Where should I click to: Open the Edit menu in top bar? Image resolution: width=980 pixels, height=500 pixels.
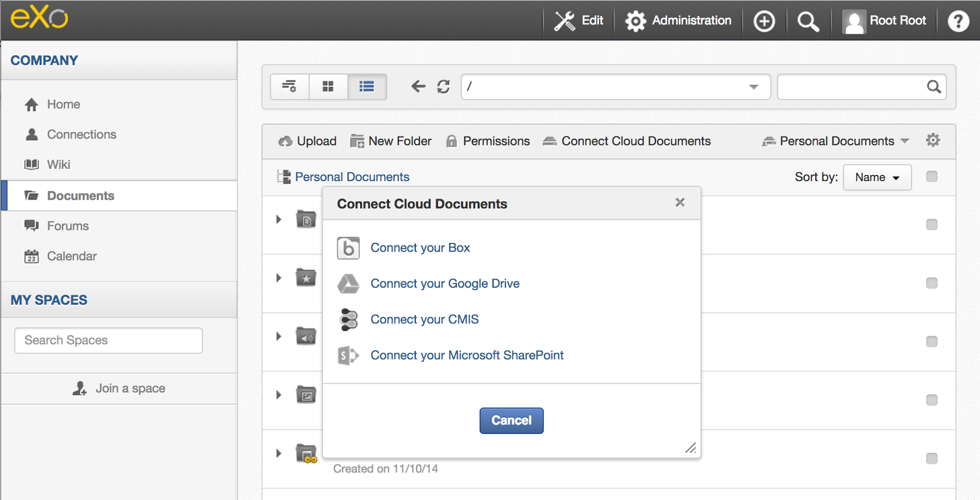pyautogui.click(x=579, y=21)
